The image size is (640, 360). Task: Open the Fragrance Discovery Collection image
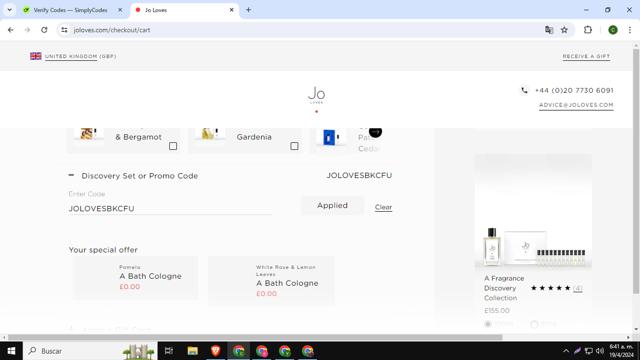click(x=533, y=211)
